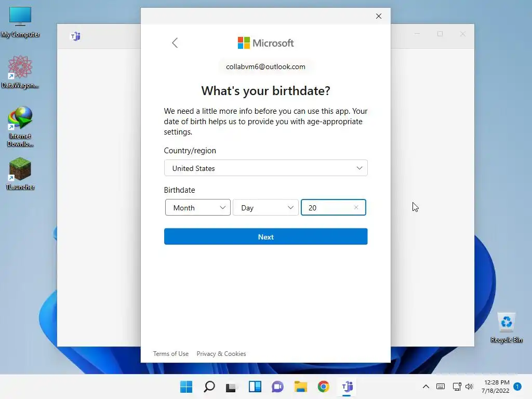
Task: Show hidden system tray icons
Action: click(x=426, y=387)
